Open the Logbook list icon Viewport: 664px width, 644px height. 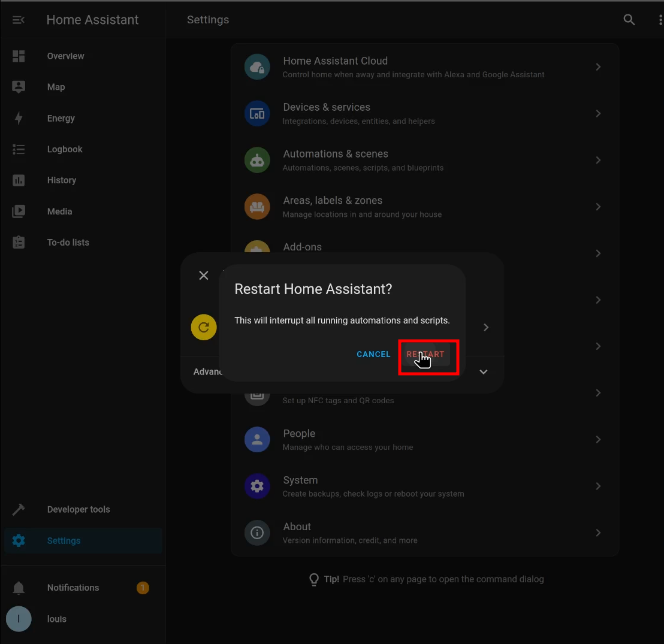[19, 149]
